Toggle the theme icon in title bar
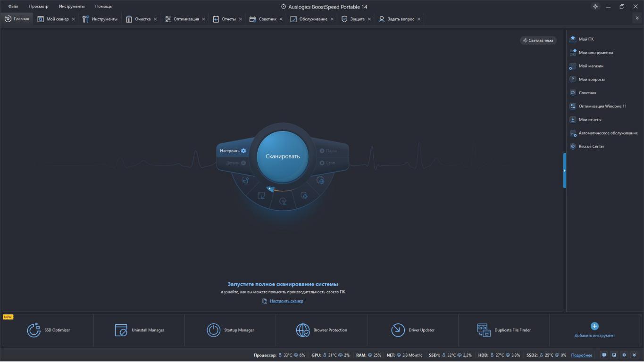The height and width of the screenshot is (362, 644). point(595,7)
